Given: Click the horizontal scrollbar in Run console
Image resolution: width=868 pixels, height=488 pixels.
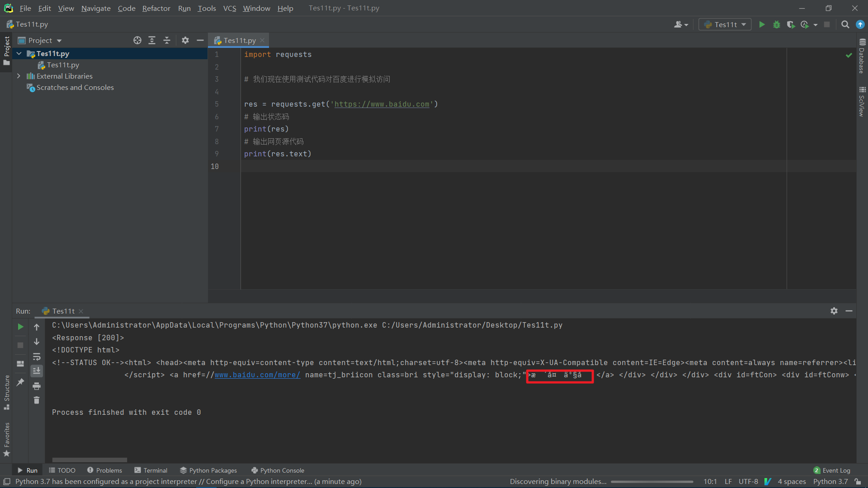Looking at the screenshot, I should (90, 460).
